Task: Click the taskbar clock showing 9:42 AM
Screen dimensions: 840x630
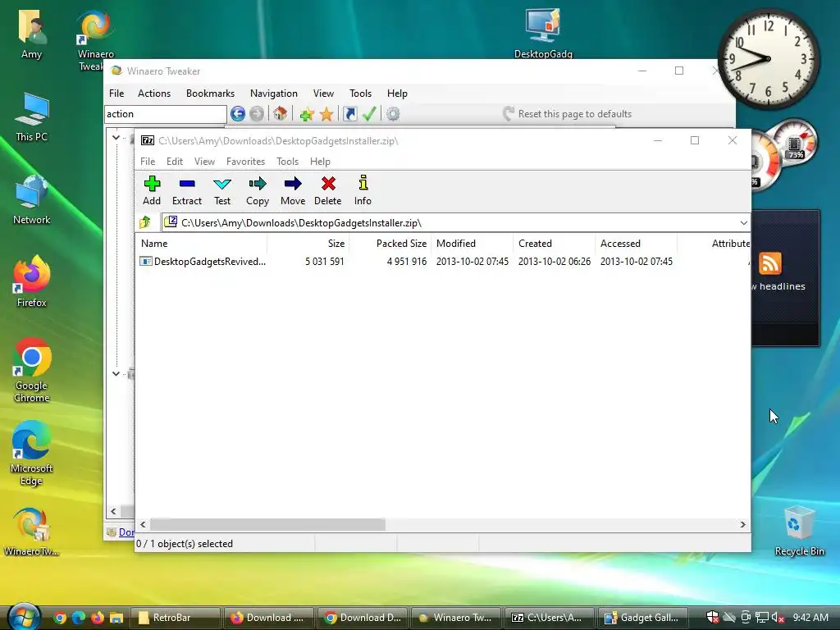Action: click(x=810, y=618)
